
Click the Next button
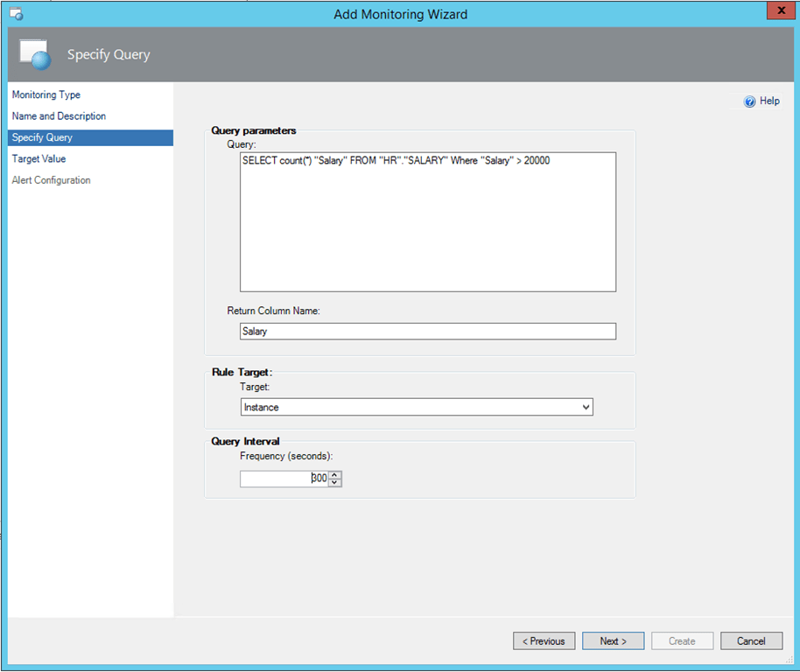tap(614, 641)
